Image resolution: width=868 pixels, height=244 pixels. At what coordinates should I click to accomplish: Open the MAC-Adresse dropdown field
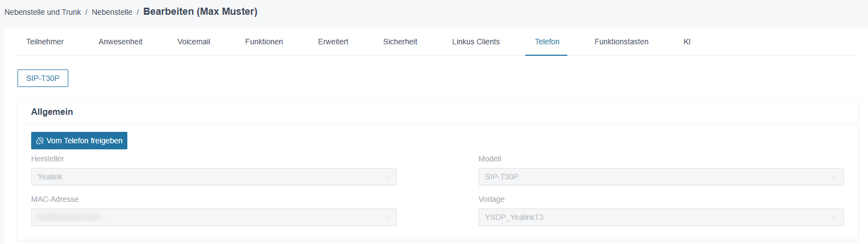click(x=214, y=217)
